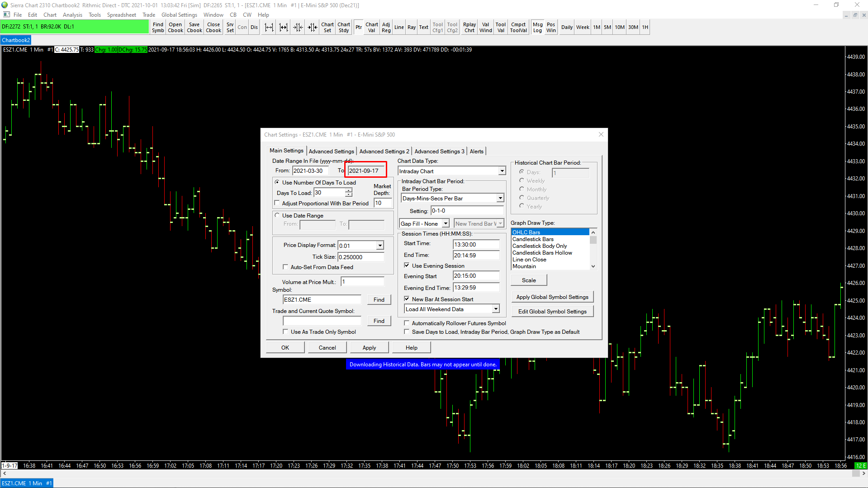
Task: Click Find next to the ESZ1.CME symbol
Action: [379, 299]
